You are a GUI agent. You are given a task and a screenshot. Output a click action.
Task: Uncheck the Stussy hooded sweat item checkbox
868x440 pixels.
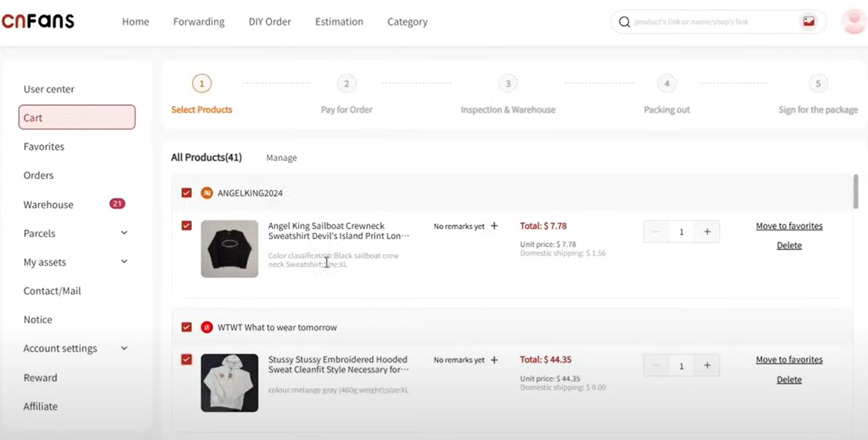point(187,359)
